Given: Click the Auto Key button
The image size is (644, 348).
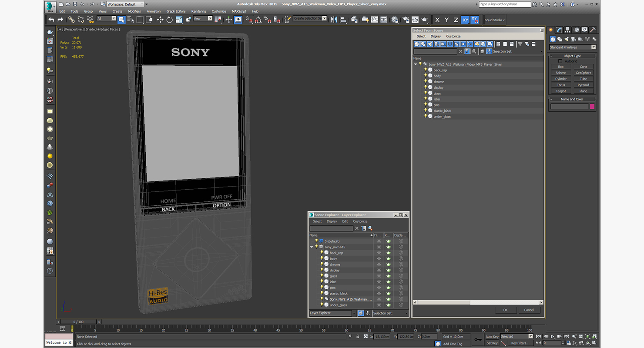Looking at the screenshot, I should 492,337.
